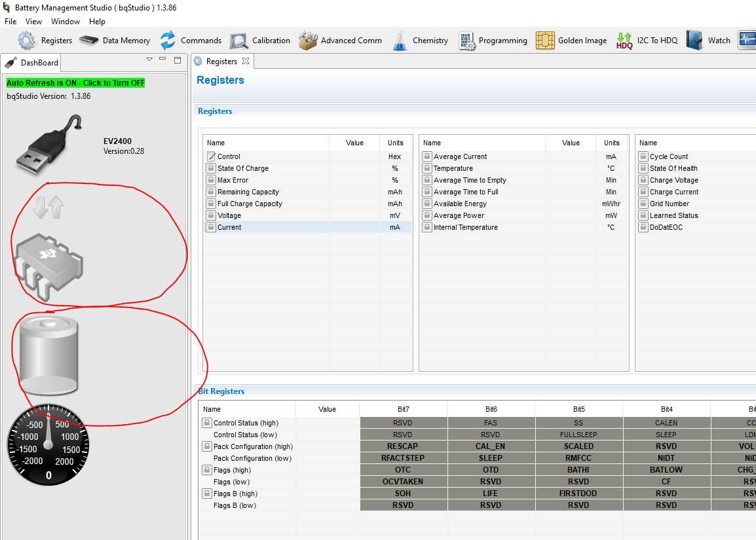The height and width of the screenshot is (540, 756).
Task: Toggle the RMFCC bit cell
Action: click(578, 458)
